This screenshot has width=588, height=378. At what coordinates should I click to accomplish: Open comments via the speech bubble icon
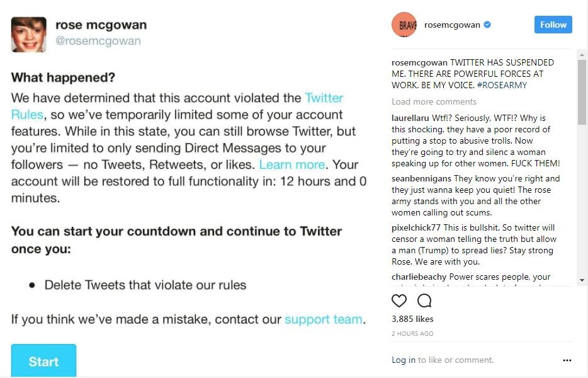(423, 301)
